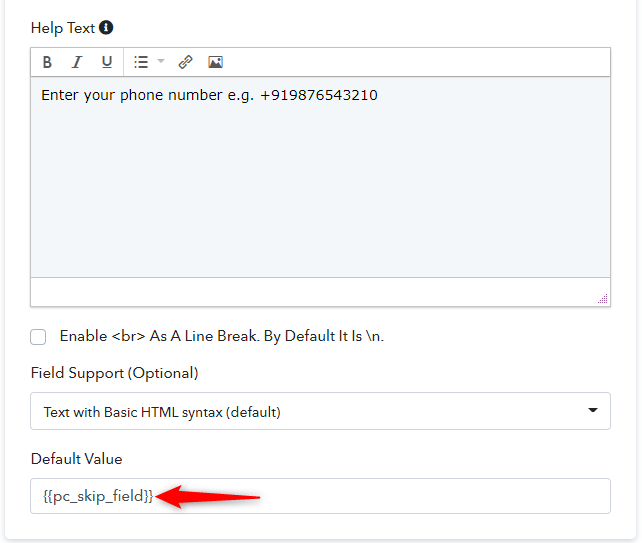Grab the editor resize handle corner
642x543 pixels.
(x=603, y=299)
